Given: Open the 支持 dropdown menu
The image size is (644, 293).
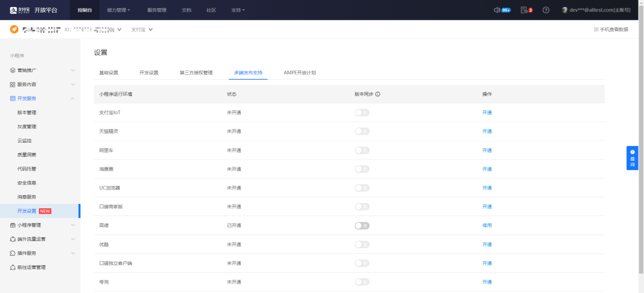Looking at the screenshot, I should 238,10.
